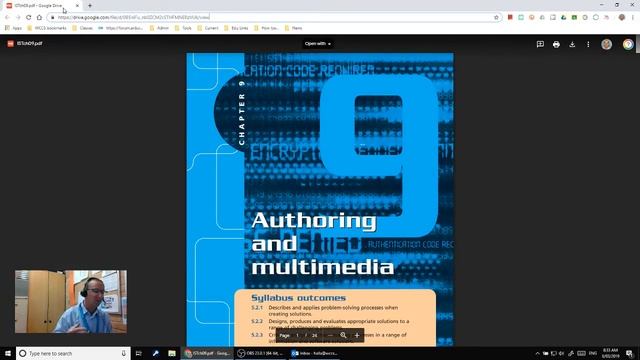Viewport: 640px width, 360px height.
Task: Switch to Chrome window on taskbar
Action: pos(207,353)
